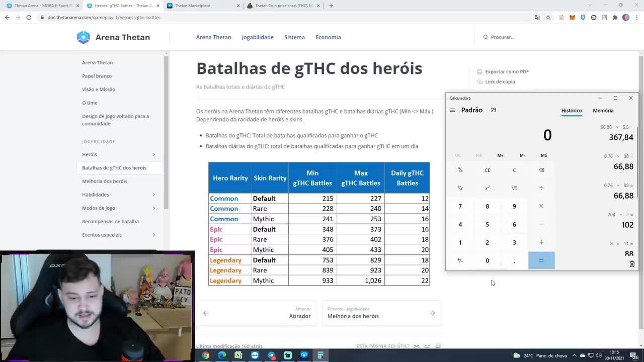Open Economia in the top navigation
The height and width of the screenshot is (362, 644).
[x=328, y=37]
